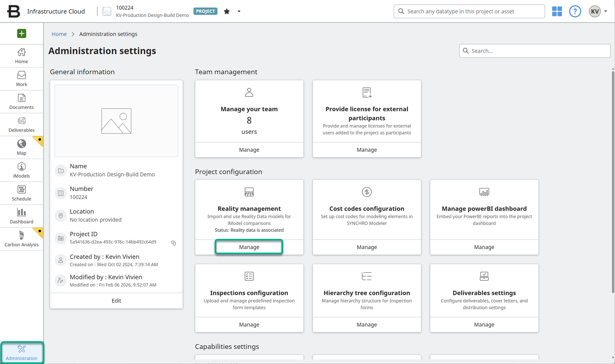Open the Map view from sidebar
The width and height of the screenshot is (615, 364).
pos(21,147)
